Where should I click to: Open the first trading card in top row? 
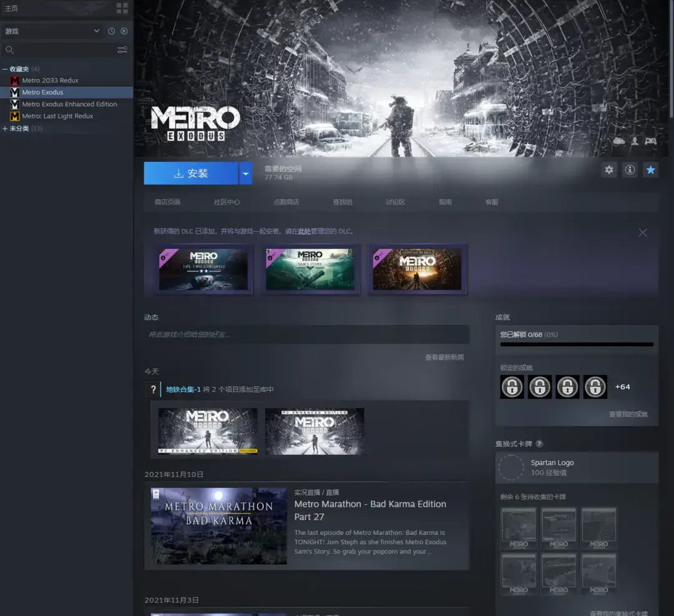[x=519, y=528]
